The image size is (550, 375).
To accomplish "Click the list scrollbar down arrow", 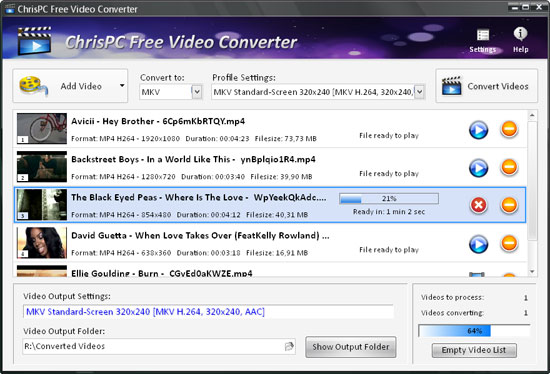I will point(532,272).
